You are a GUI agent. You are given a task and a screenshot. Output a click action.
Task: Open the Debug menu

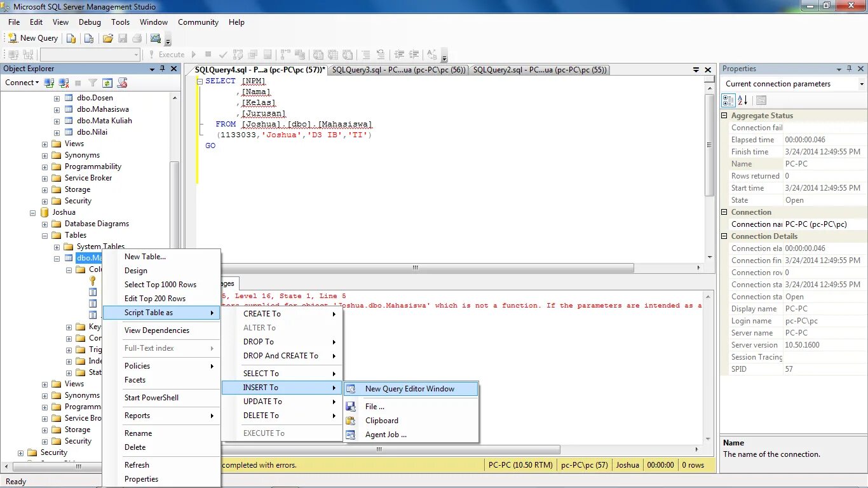point(90,22)
